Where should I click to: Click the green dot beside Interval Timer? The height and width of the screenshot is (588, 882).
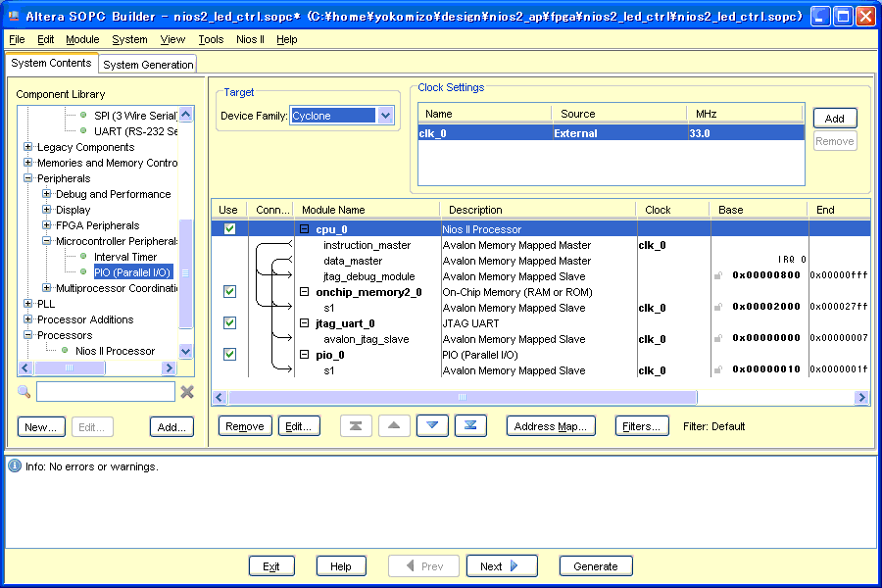click(83, 257)
